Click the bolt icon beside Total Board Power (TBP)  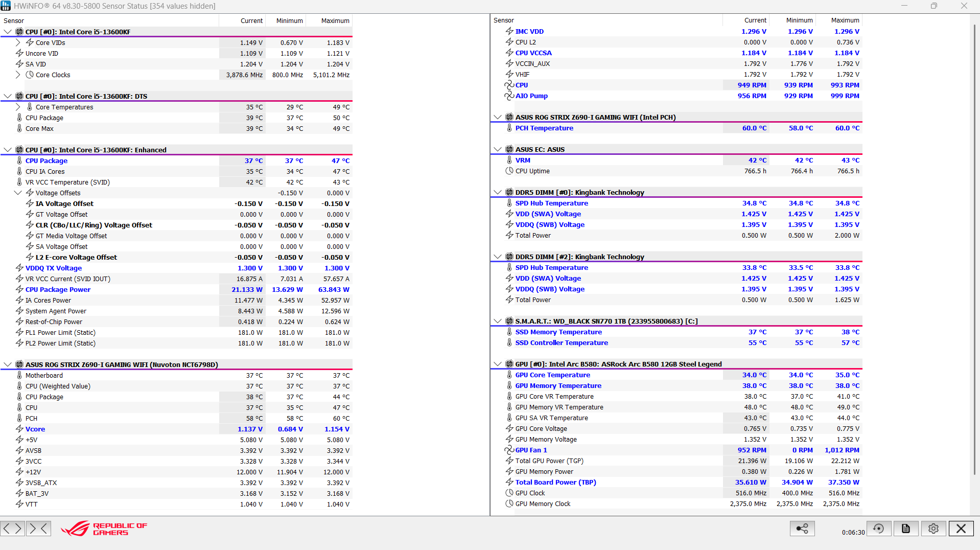coord(509,482)
